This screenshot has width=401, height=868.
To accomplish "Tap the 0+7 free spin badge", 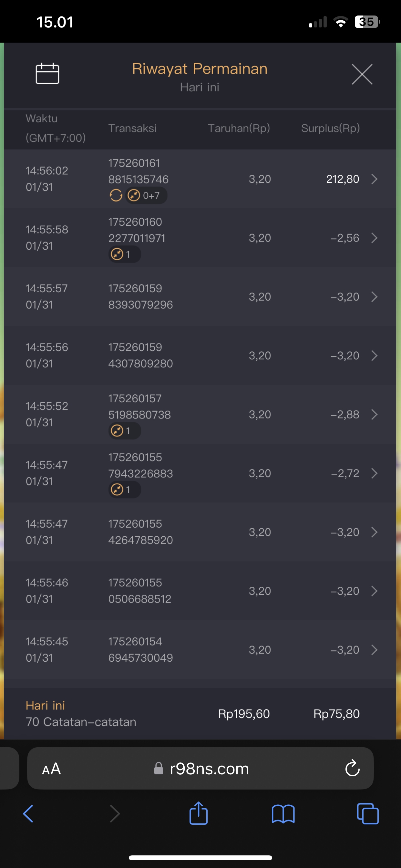I will (147, 195).
